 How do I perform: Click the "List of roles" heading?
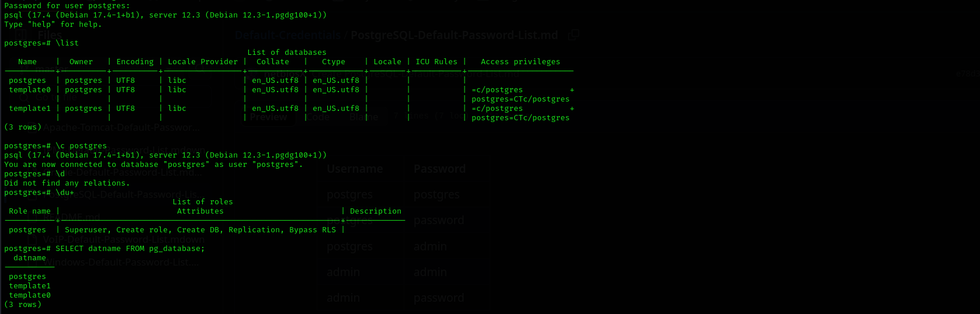203,202
